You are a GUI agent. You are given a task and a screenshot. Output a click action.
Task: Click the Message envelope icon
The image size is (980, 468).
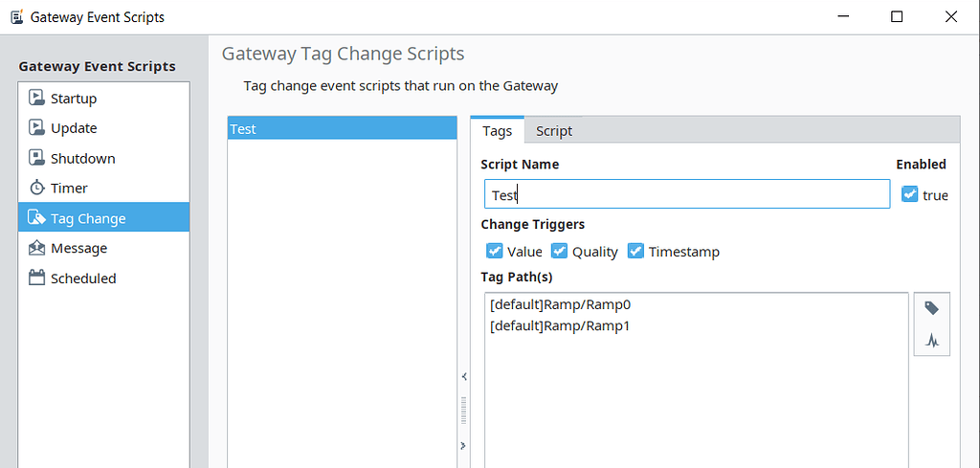pyautogui.click(x=36, y=248)
